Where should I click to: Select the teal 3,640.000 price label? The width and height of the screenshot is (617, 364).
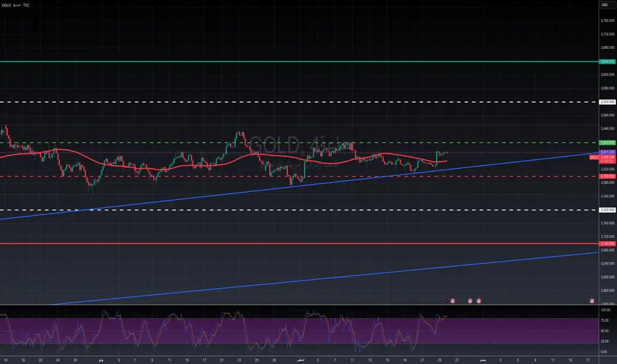coord(607,62)
